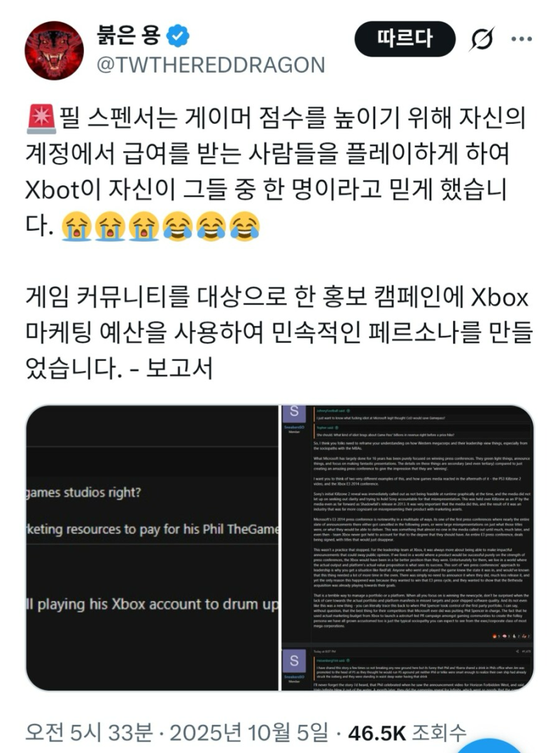This screenshot has height=753, width=560.
Task: Open the three-dot more options menu
Action: pyautogui.click(x=521, y=39)
